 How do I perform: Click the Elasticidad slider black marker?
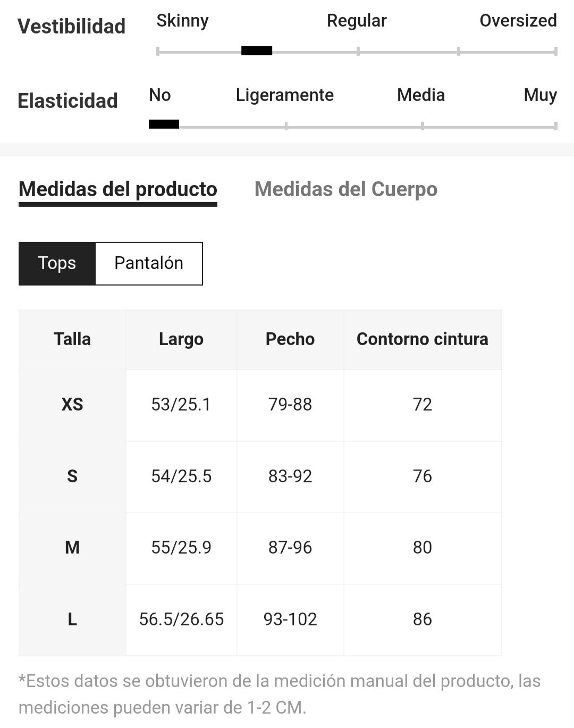(x=164, y=124)
